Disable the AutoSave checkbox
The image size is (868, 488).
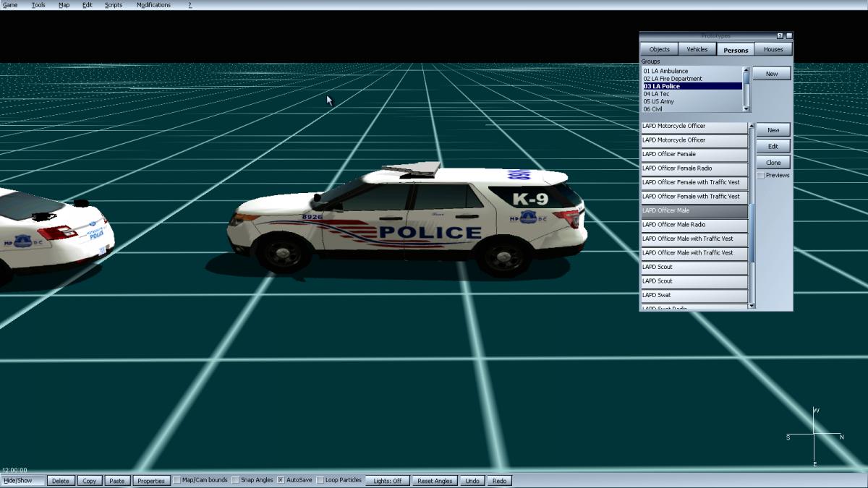(x=281, y=480)
